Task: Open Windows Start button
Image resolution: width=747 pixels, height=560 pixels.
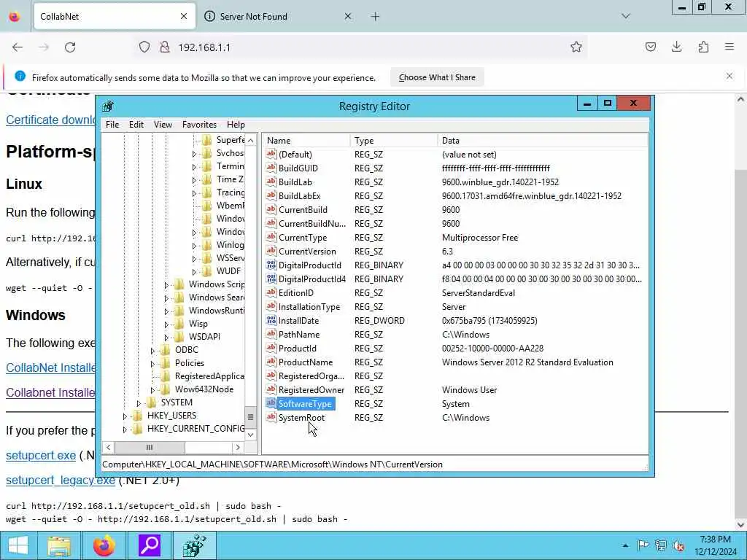Action: pos(18,545)
